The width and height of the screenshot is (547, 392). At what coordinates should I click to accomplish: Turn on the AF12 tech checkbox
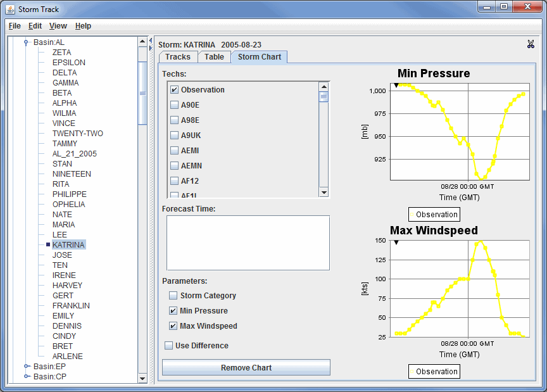point(175,181)
